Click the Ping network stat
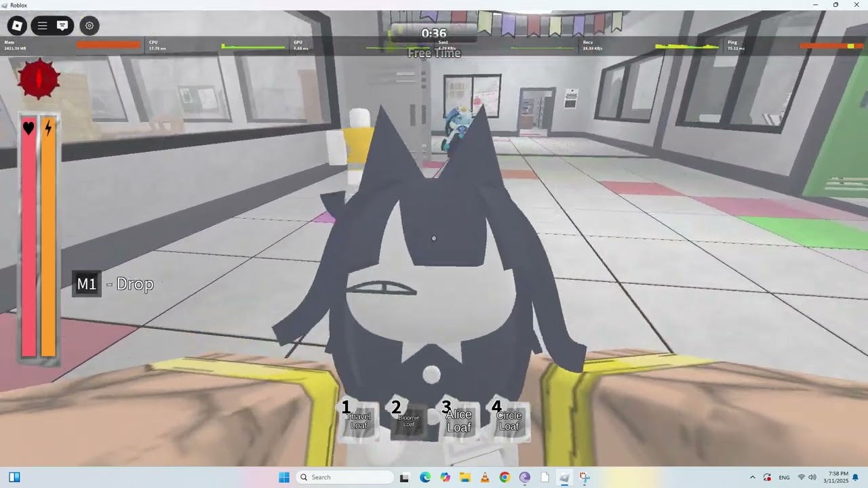The width and height of the screenshot is (868, 488). click(x=795, y=45)
